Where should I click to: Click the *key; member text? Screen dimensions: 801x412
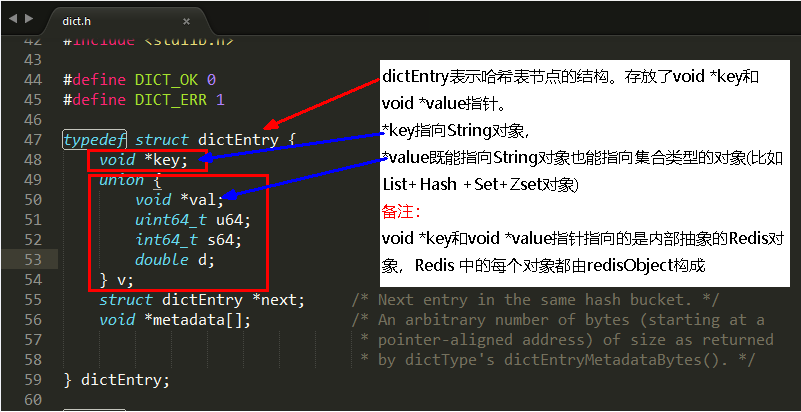click(167, 160)
